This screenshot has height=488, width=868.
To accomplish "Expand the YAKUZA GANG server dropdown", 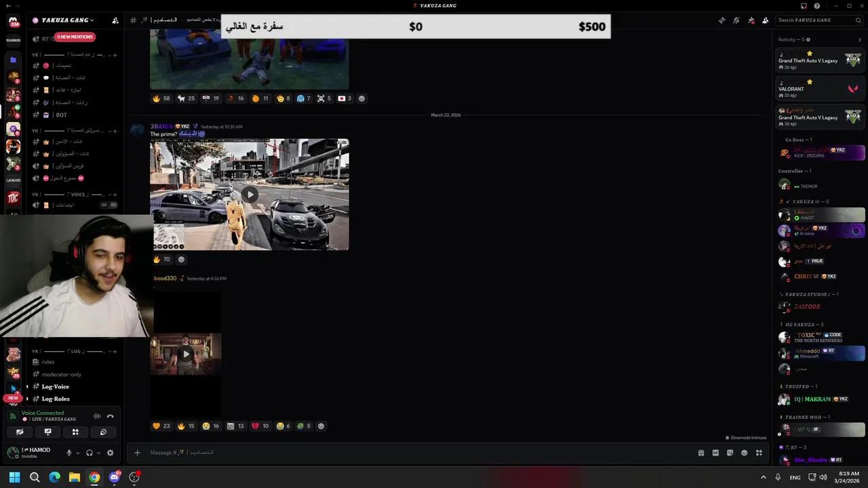I will click(61, 20).
